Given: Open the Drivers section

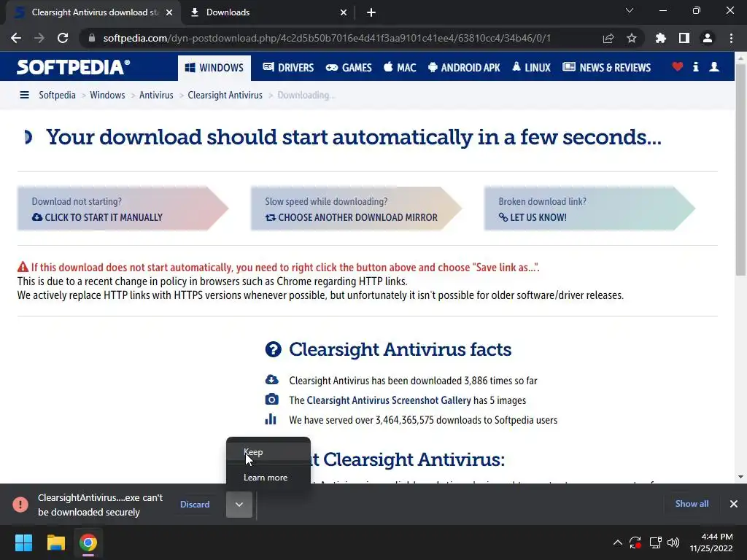Looking at the screenshot, I should click(x=288, y=68).
